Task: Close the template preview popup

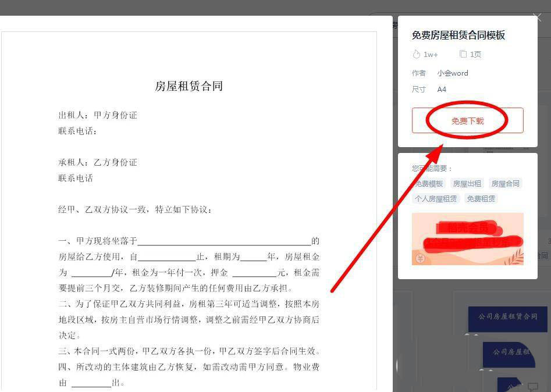Action: tap(536, 16)
